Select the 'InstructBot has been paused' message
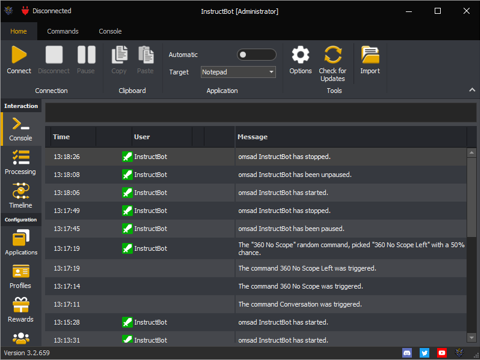Viewport: 480px width, 360px height. tap(291, 229)
